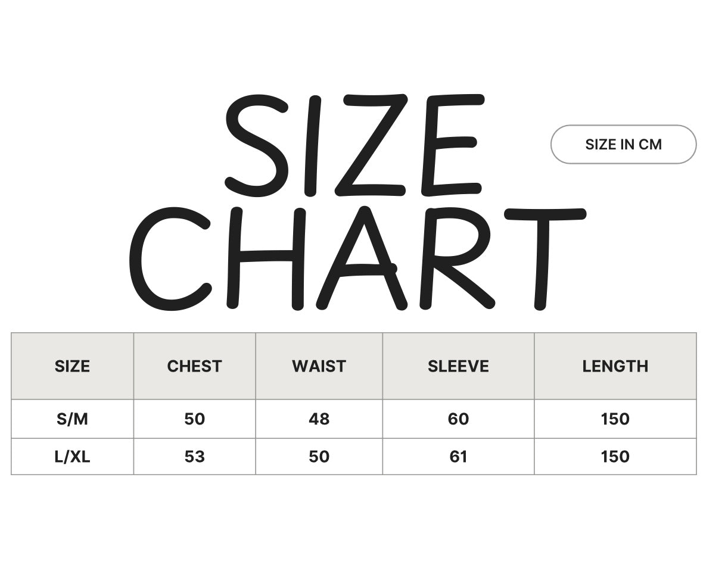Click the large SIZE heading word
Screen dimensions: 728x571
pyautogui.click(x=354, y=146)
